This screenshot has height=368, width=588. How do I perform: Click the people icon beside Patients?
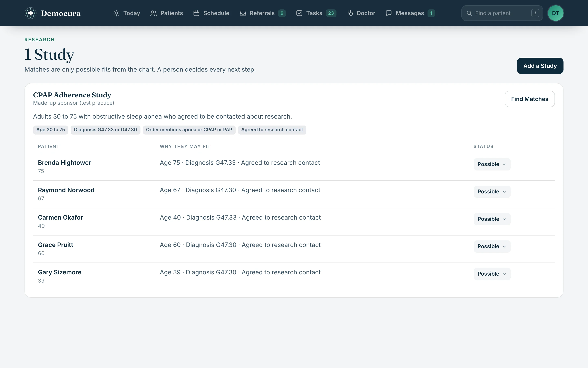[x=154, y=13]
